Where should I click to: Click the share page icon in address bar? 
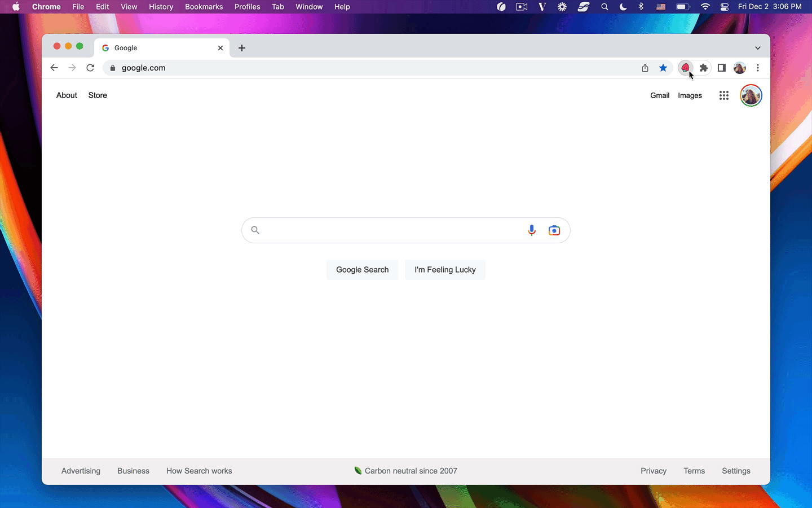645,68
